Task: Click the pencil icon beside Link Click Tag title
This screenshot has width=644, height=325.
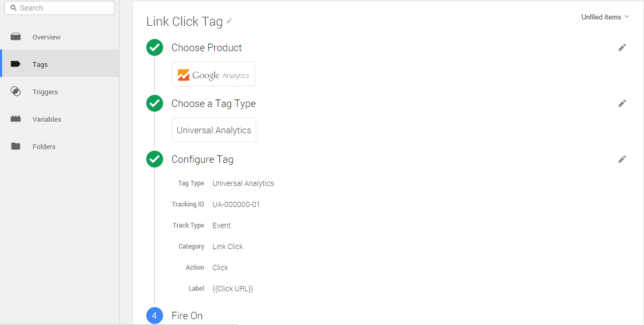Action: (229, 21)
